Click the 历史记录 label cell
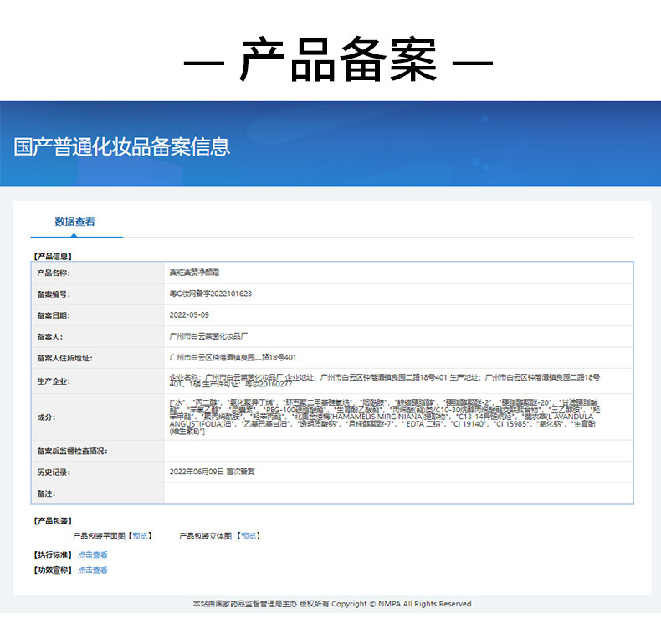The height and width of the screenshot is (644, 661). click(97, 472)
